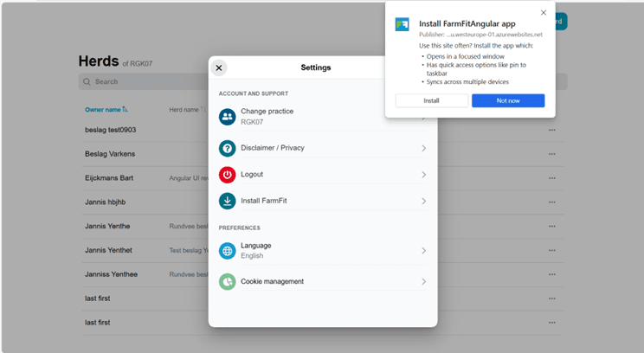Open more options for Eijckmans Bart
The image size is (644, 353).
click(x=552, y=178)
